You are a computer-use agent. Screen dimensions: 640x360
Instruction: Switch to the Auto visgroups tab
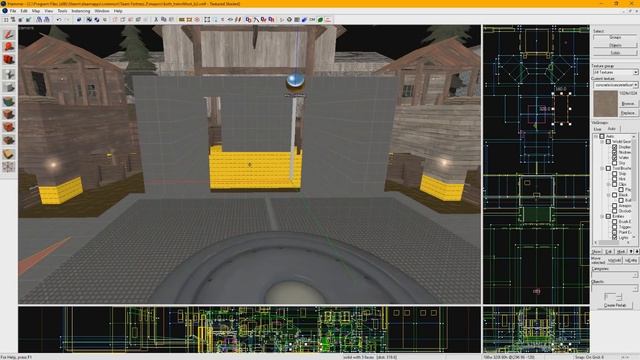611,129
